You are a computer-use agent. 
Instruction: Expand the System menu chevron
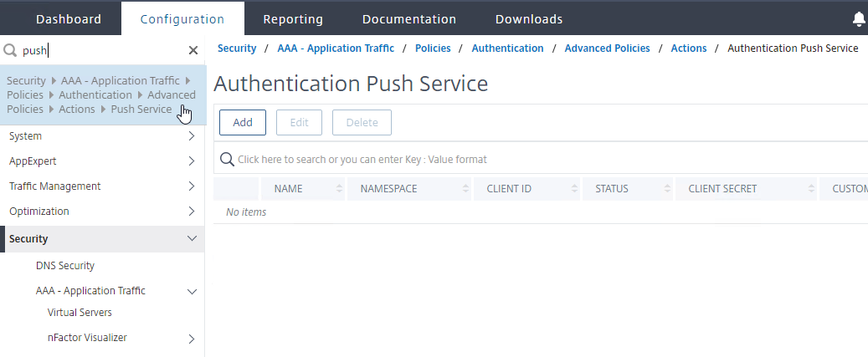192,136
